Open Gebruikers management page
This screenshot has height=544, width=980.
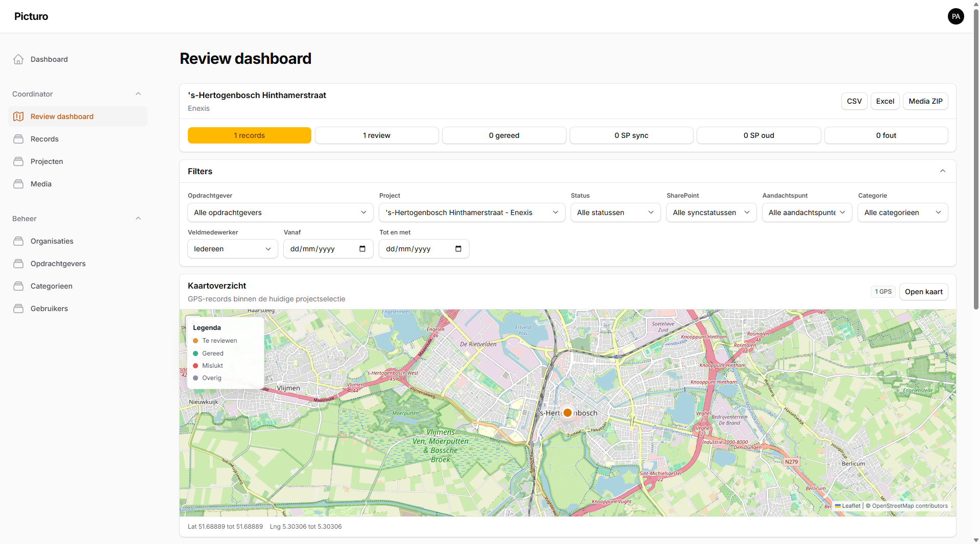point(78,309)
